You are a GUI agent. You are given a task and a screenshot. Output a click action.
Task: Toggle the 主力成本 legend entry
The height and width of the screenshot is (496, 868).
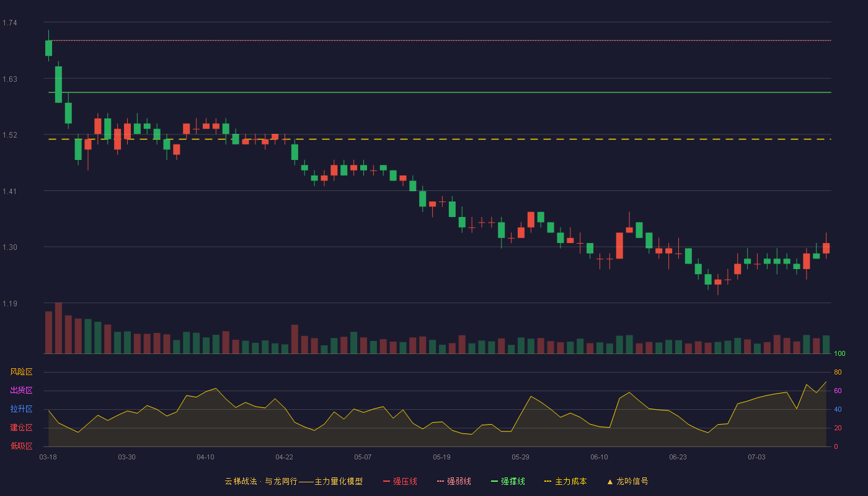(565, 481)
